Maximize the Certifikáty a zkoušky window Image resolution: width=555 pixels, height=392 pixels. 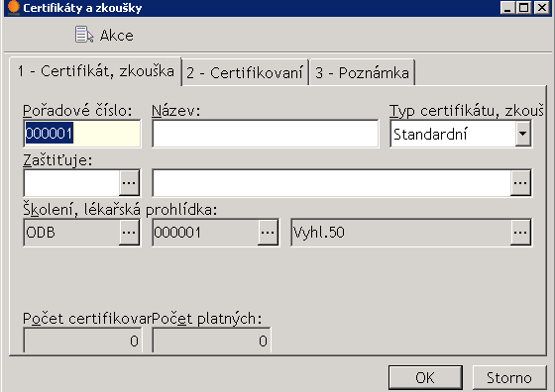click(524, 7)
